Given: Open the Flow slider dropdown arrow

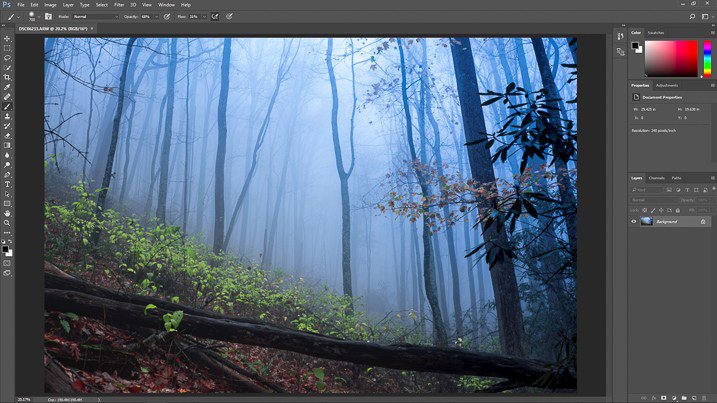Looking at the screenshot, I should (204, 16).
